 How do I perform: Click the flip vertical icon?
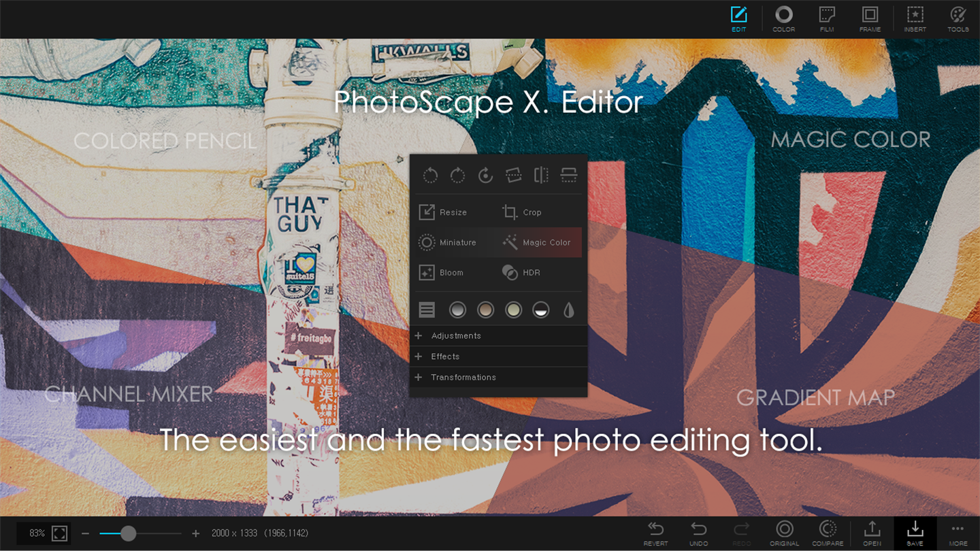coord(569,176)
